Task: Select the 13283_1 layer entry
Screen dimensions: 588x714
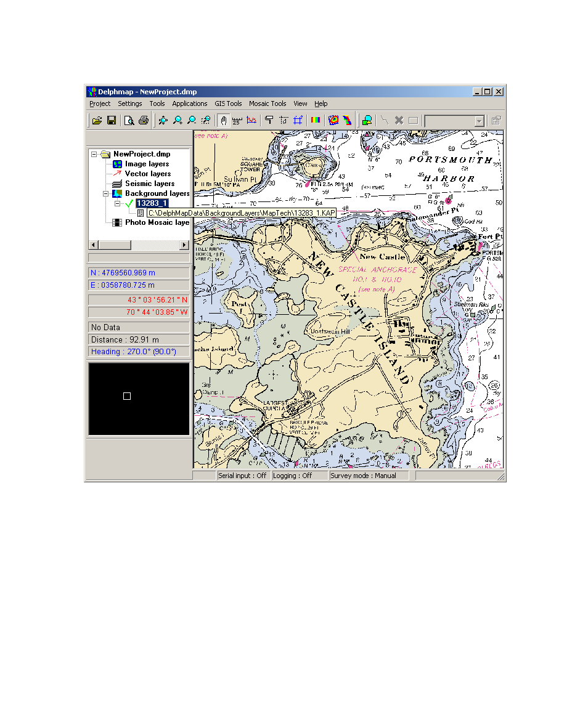Action: tap(152, 203)
